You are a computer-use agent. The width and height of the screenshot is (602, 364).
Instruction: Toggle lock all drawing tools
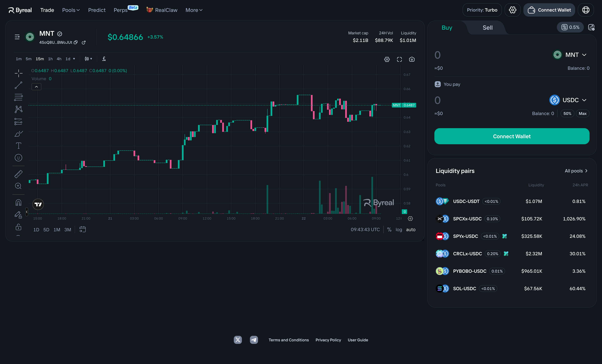point(18,227)
